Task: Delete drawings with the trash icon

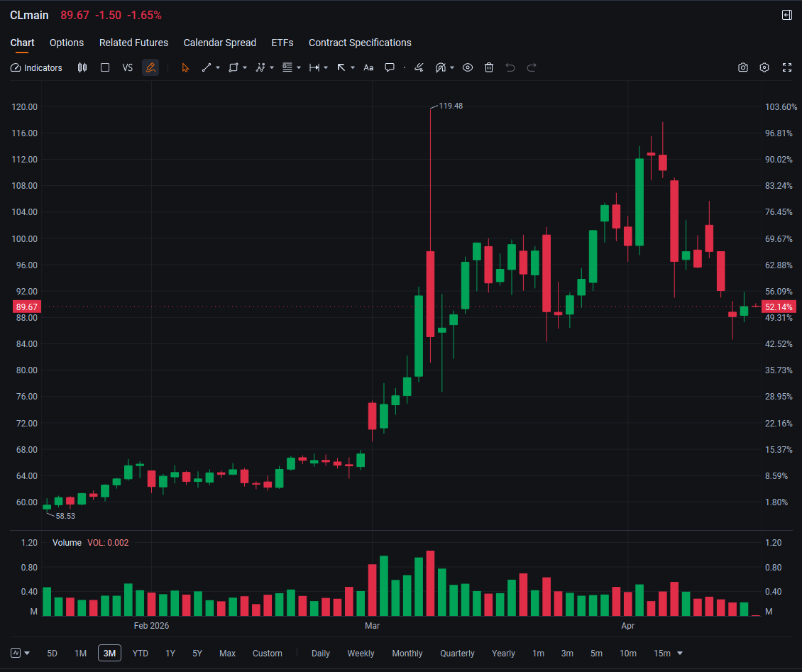Action: point(489,67)
